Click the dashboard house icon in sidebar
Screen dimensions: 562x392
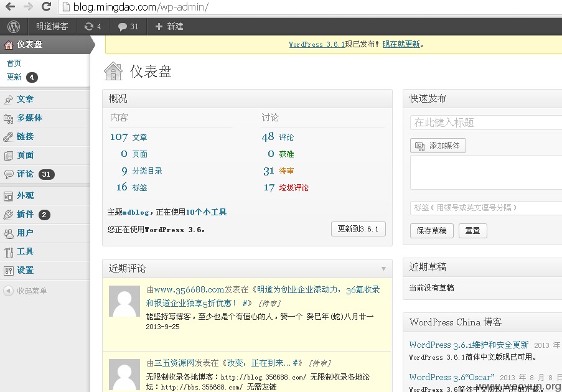[9, 45]
